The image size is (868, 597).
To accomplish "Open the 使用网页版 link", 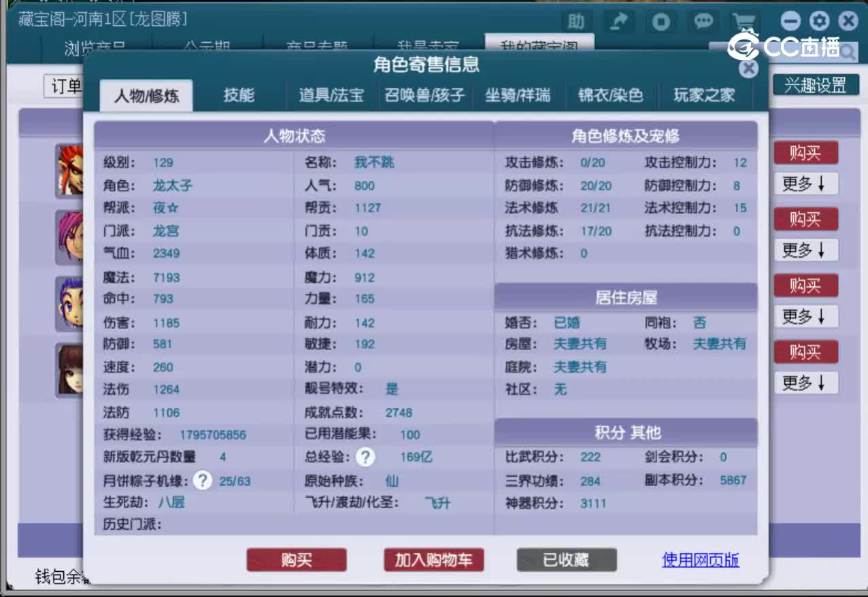I will 700,561.
